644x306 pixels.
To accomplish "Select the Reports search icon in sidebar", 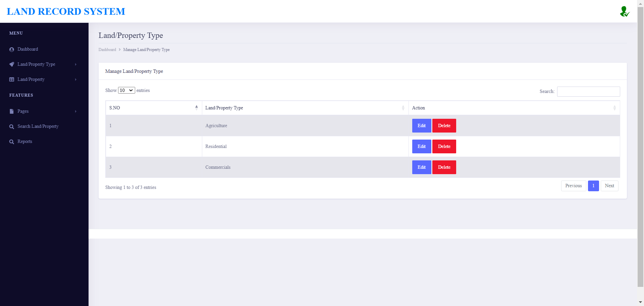I will click(12, 141).
